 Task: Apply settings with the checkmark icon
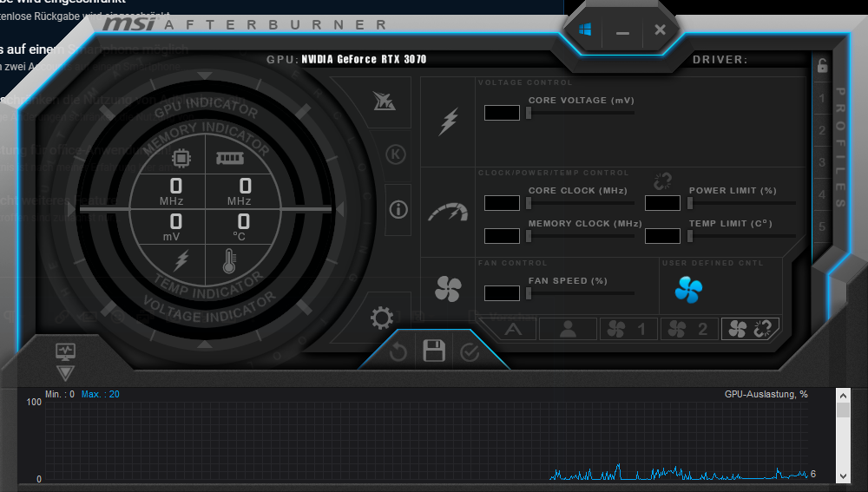click(470, 352)
